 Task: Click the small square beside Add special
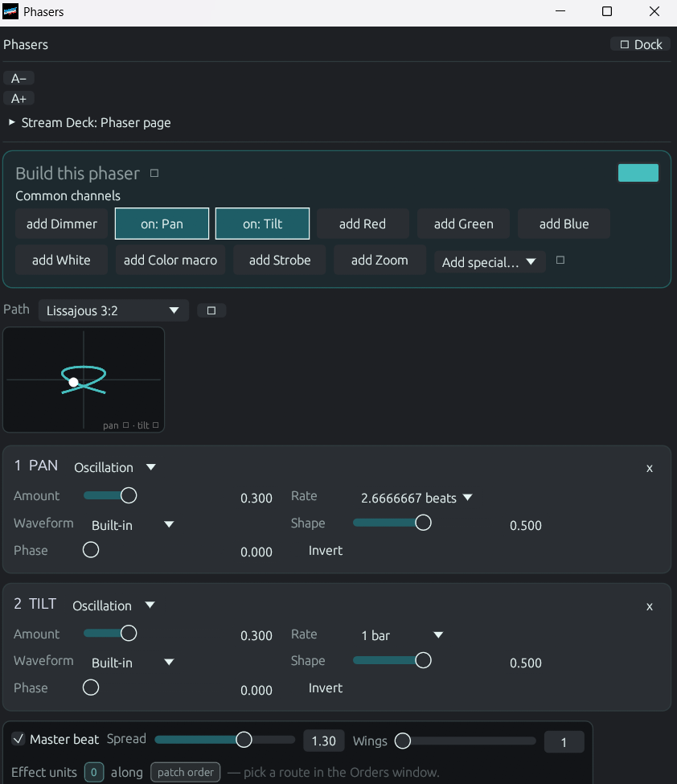(560, 260)
